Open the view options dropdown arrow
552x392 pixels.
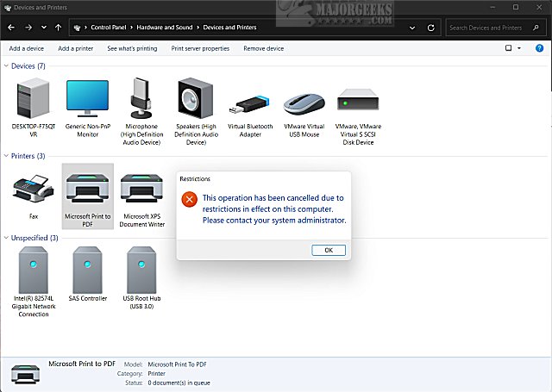coord(519,48)
